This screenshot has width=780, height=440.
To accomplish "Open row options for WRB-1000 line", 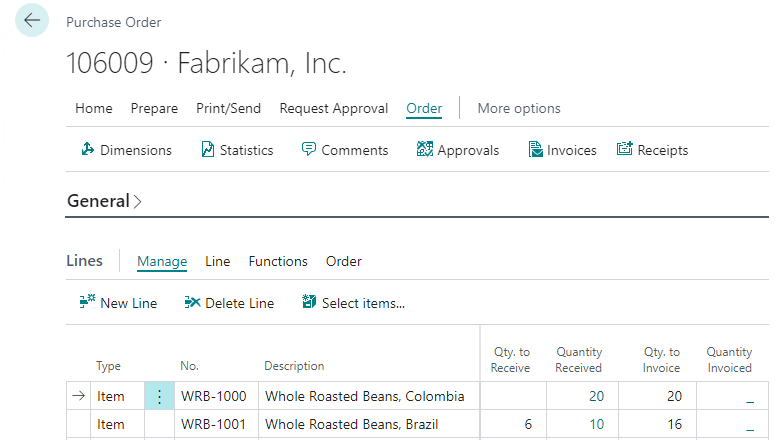I will pos(159,396).
